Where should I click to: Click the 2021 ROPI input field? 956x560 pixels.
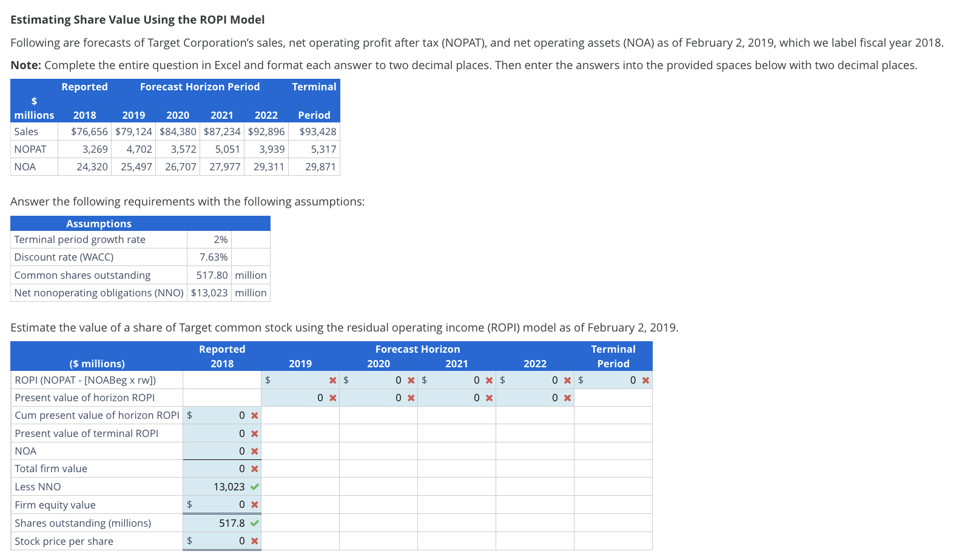[457, 380]
